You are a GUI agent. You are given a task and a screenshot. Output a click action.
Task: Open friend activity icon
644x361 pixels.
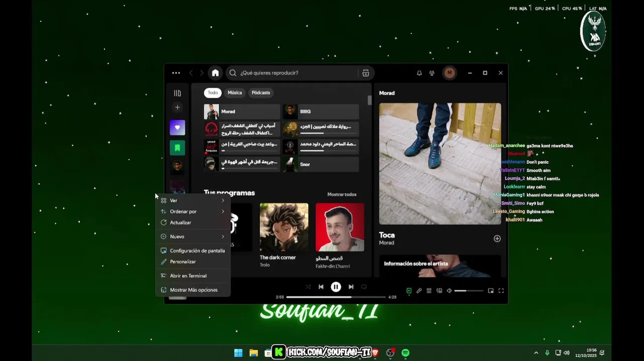[432, 73]
